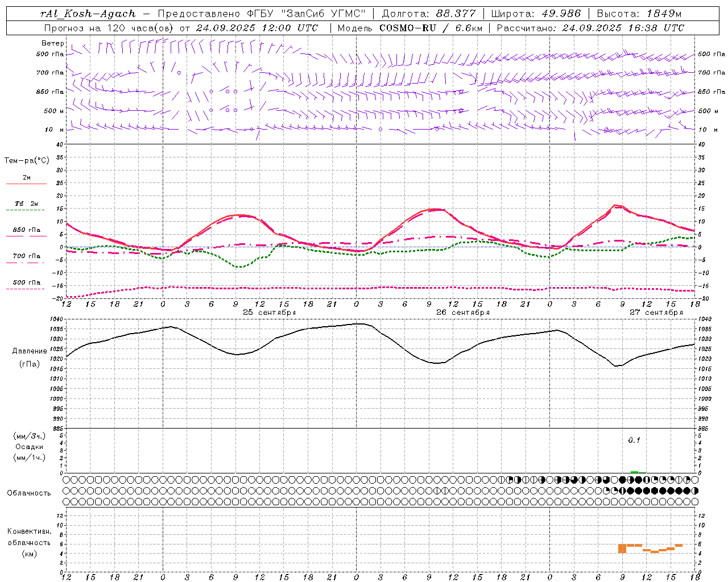Screen dimensions: 728x582
Task: Click the 0.1 precipitation amount value
Action: (634, 440)
